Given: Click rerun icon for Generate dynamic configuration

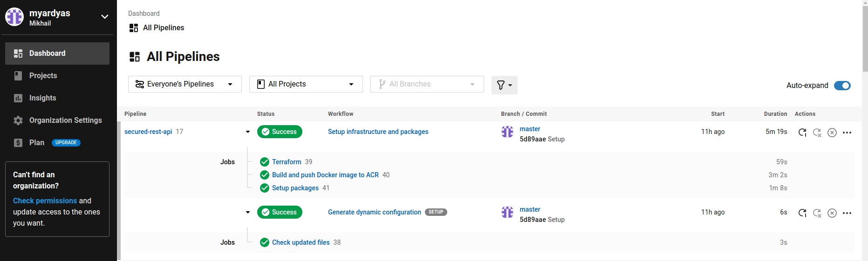Looking at the screenshot, I should click(x=802, y=213).
